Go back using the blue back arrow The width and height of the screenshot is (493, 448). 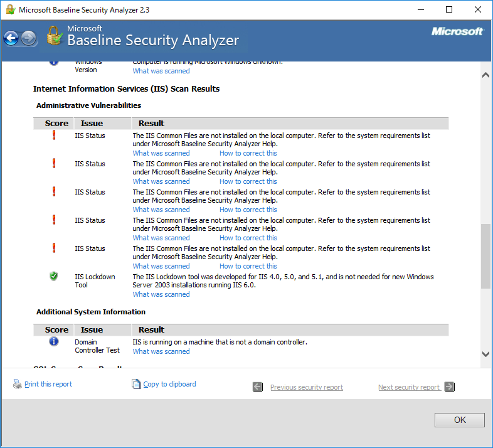tap(11, 38)
